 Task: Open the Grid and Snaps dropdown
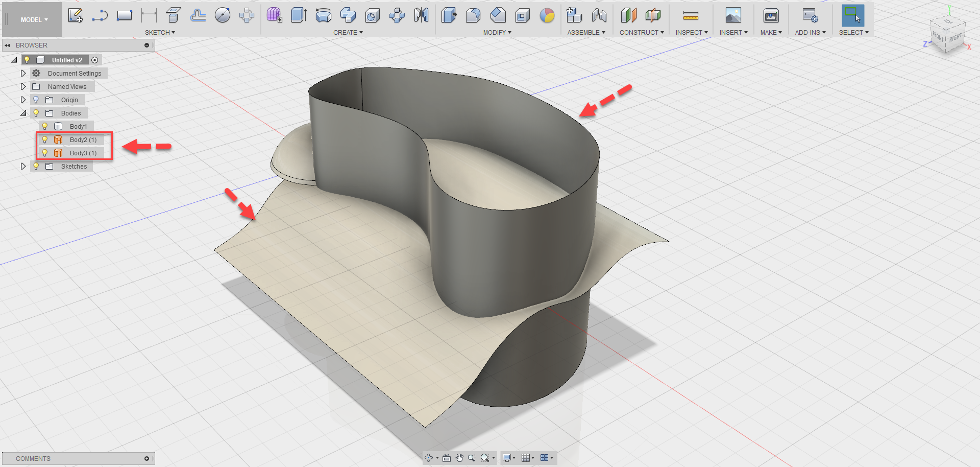coord(527,458)
